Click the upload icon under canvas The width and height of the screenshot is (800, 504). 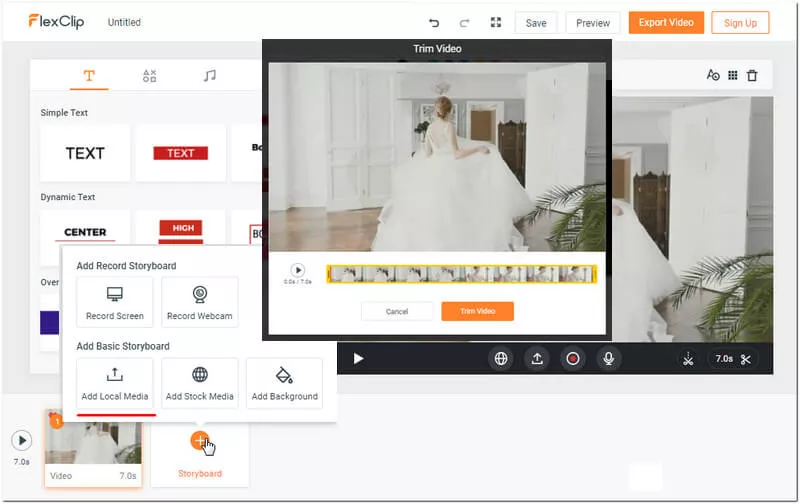coord(537,359)
